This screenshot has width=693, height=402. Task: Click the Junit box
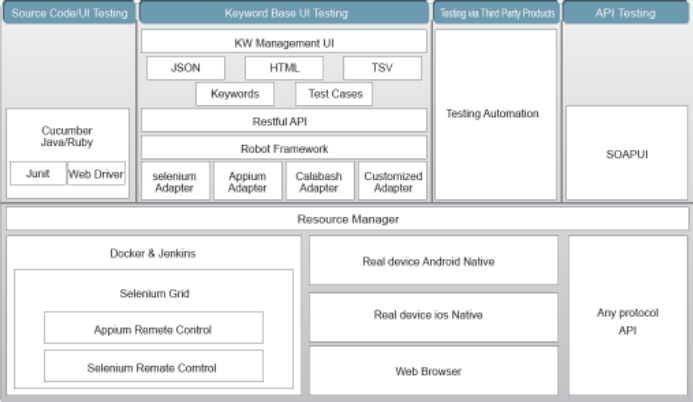(x=38, y=174)
